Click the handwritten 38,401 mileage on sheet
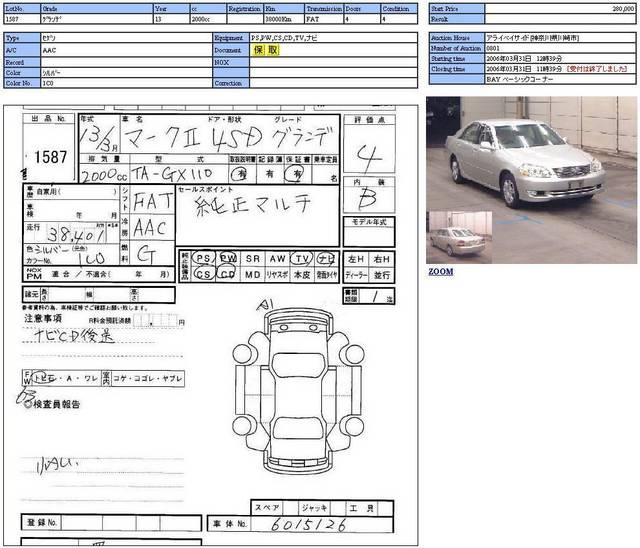 (x=76, y=234)
